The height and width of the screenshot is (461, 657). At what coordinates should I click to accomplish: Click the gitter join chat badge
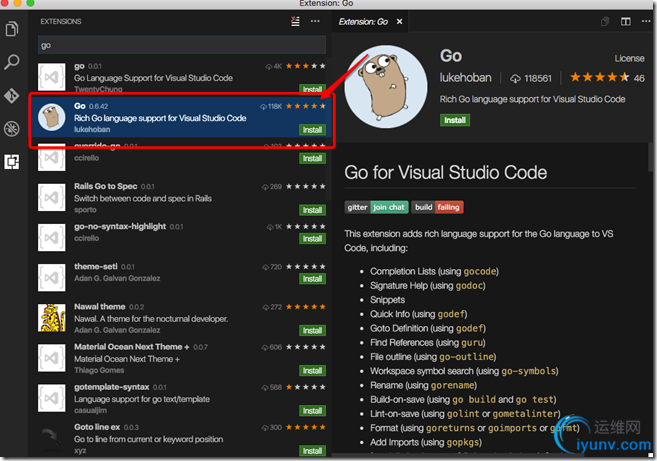(376, 207)
